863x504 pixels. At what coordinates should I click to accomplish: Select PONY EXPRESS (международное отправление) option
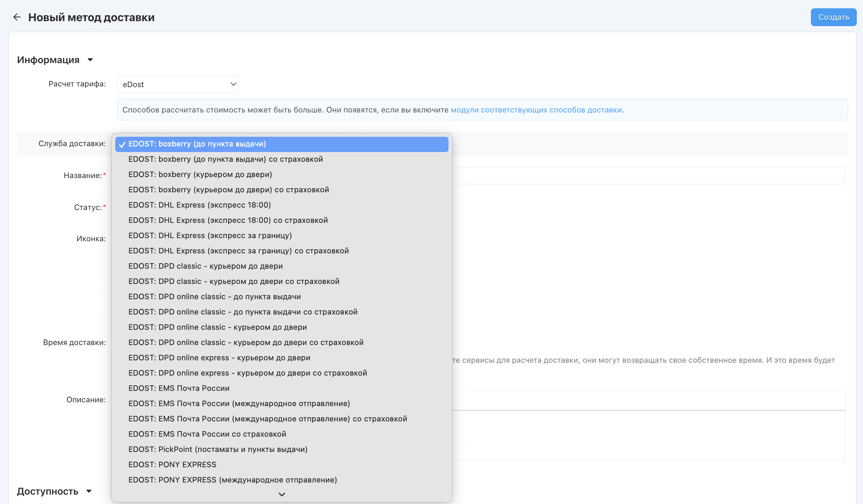point(232,480)
